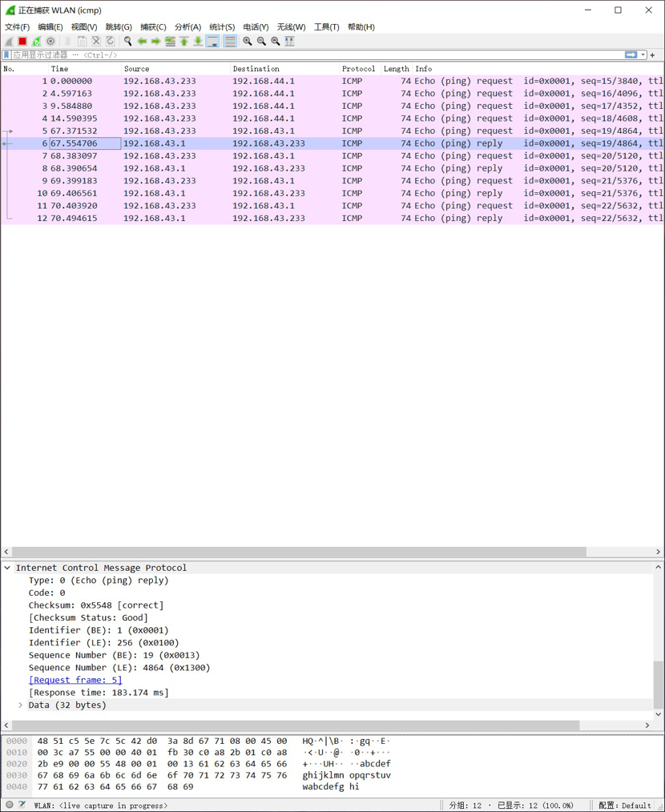Stop the running capture with red square

pyautogui.click(x=22, y=42)
